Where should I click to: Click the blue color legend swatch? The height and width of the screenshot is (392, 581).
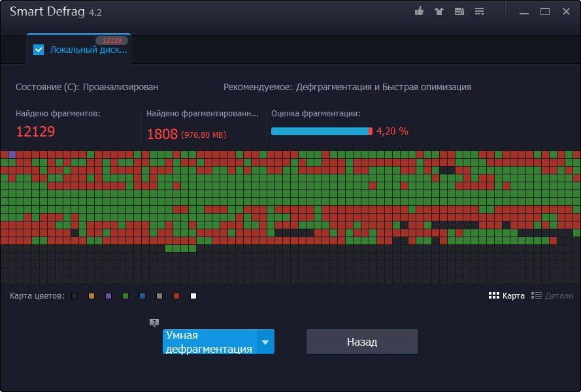click(x=142, y=296)
